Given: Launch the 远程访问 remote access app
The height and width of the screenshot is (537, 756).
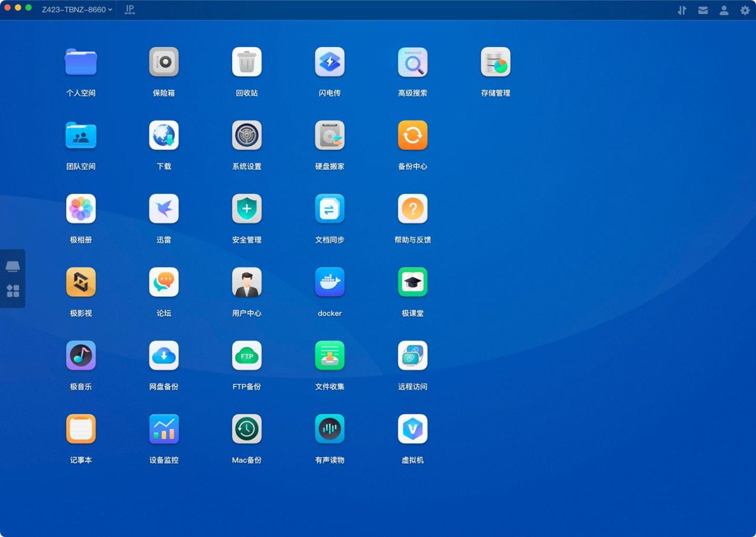Looking at the screenshot, I should pyautogui.click(x=413, y=355).
